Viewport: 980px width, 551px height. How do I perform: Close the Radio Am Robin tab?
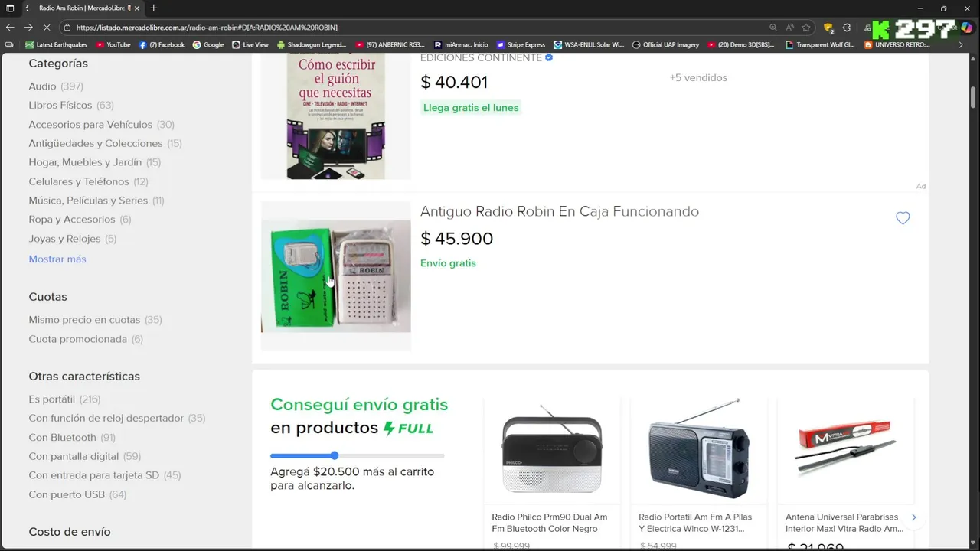pyautogui.click(x=139, y=8)
